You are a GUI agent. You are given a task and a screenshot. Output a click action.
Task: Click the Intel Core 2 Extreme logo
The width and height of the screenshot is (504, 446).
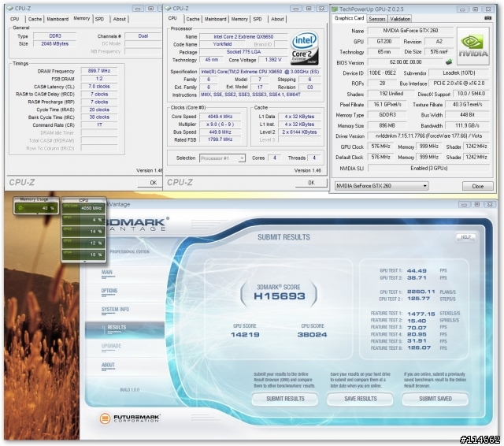[305, 48]
